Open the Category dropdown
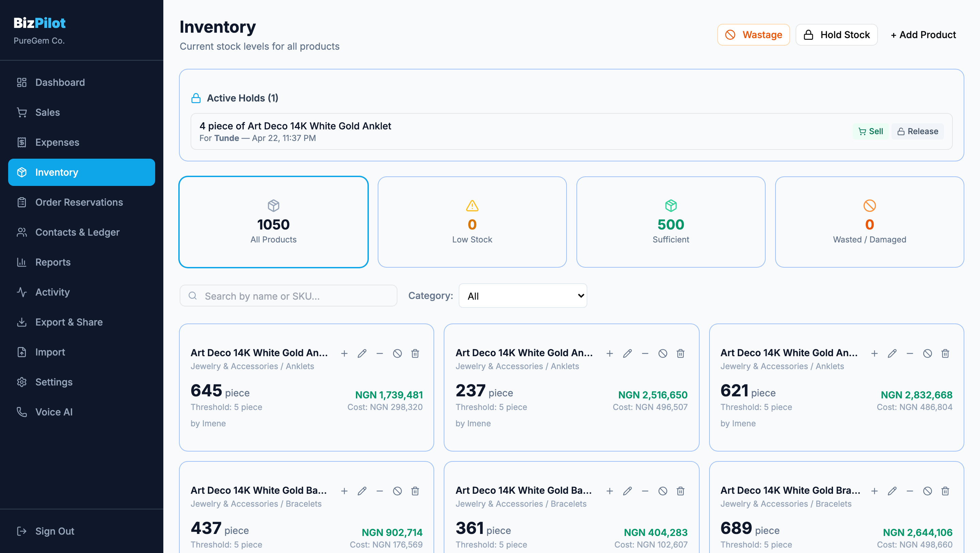 (x=523, y=296)
